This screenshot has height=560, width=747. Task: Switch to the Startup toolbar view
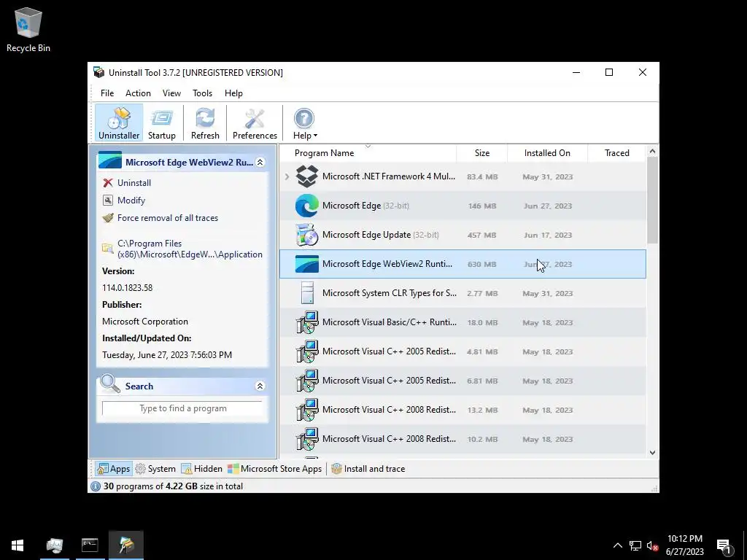(x=161, y=122)
